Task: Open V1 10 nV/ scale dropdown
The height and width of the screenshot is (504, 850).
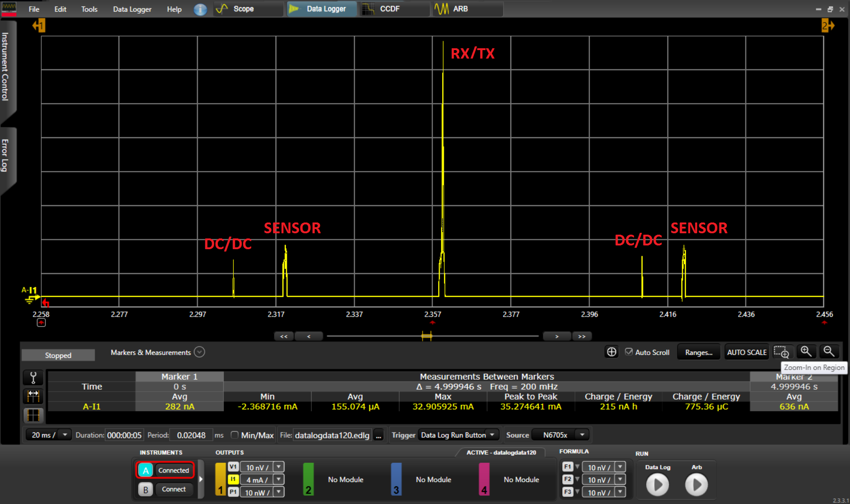Action: 279,467
